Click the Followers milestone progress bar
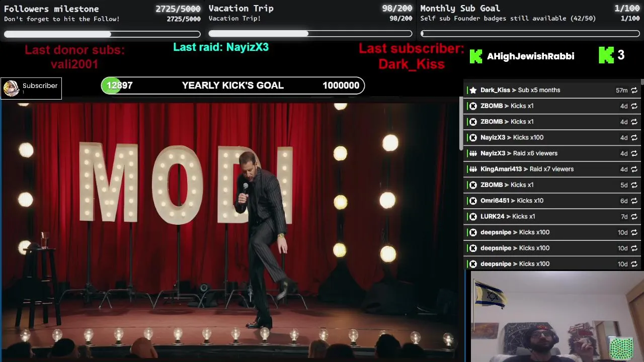The height and width of the screenshot is (362, 644). (102, 34)
